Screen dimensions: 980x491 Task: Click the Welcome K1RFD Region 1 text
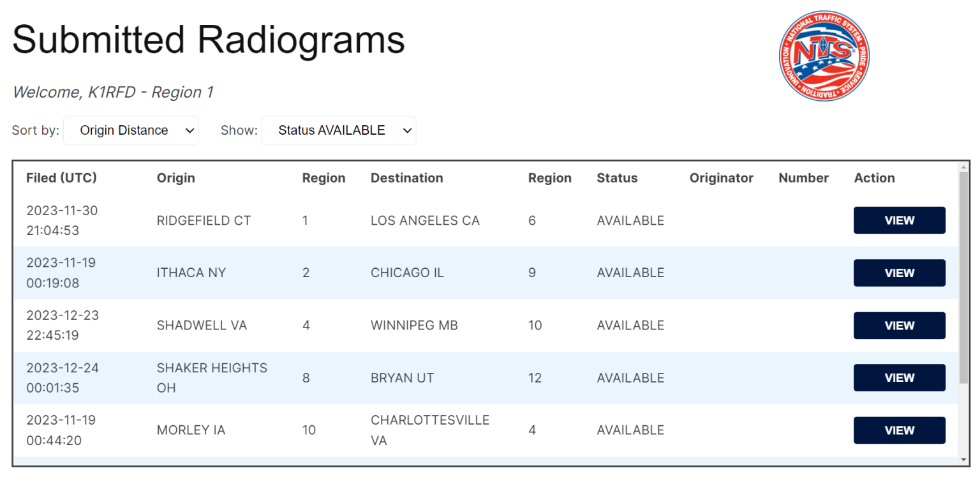113,92
